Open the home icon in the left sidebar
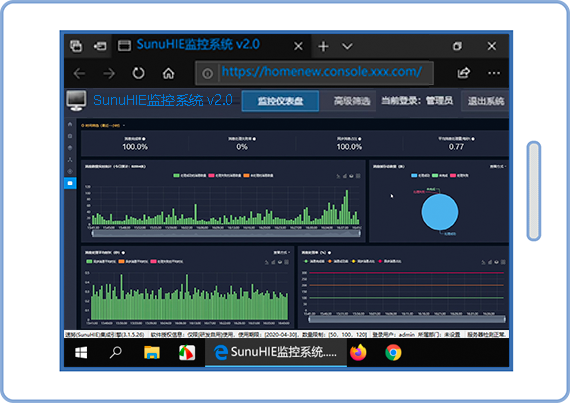This screenshot has width=570, height=403. point(70,124)
